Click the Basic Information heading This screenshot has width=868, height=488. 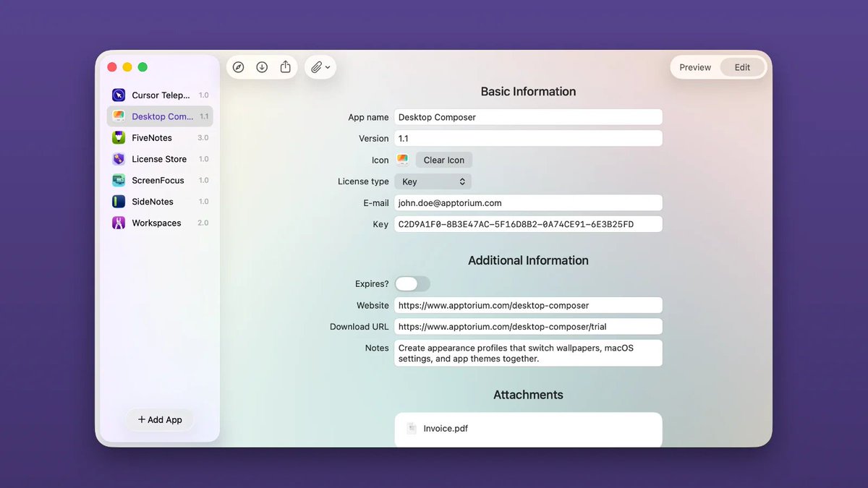click(528, 92)
